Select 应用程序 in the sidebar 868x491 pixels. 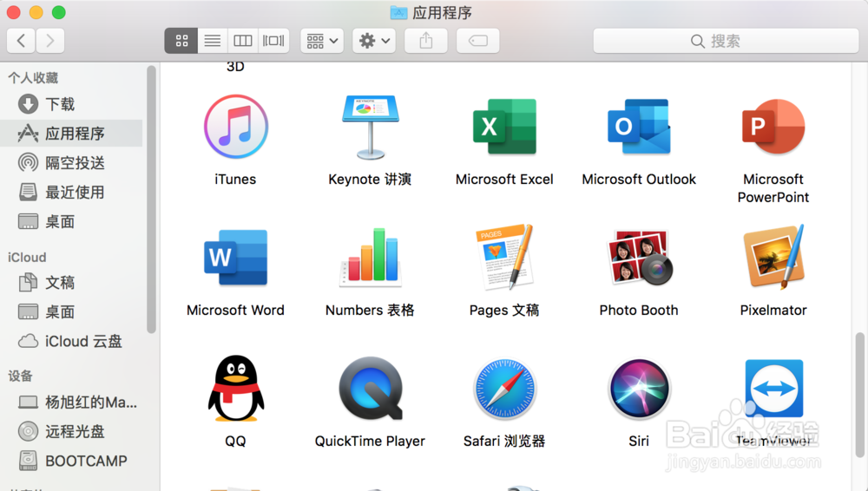(x=72, y=133)
